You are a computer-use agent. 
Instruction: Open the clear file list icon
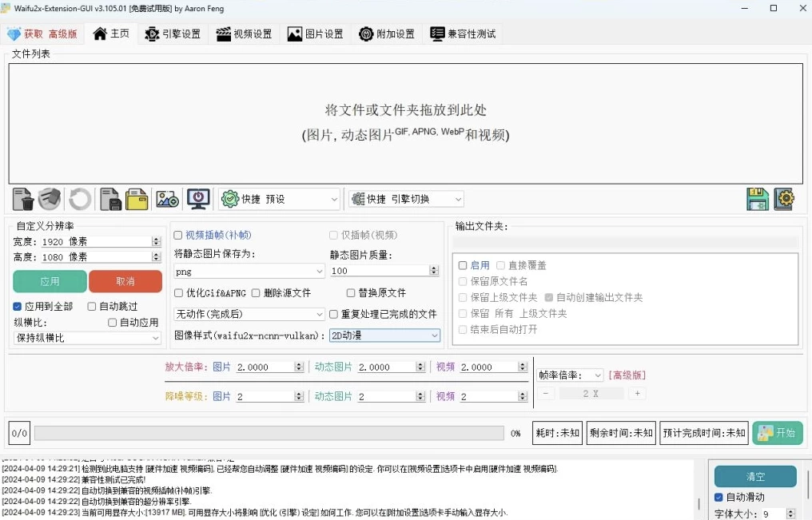click(x=22, y=199)
